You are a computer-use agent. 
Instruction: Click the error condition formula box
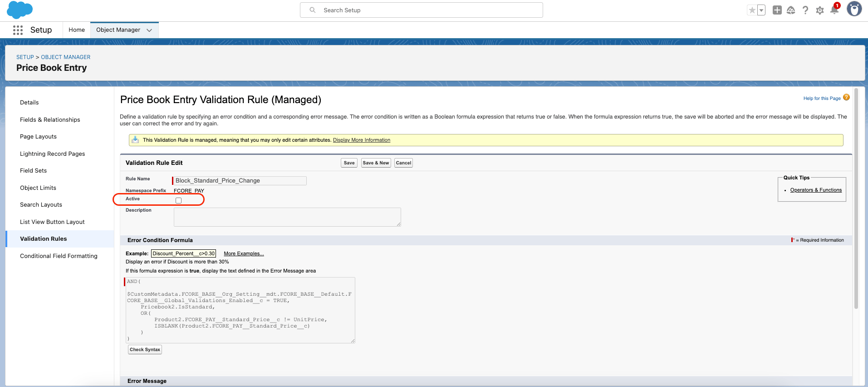[240, 310]
